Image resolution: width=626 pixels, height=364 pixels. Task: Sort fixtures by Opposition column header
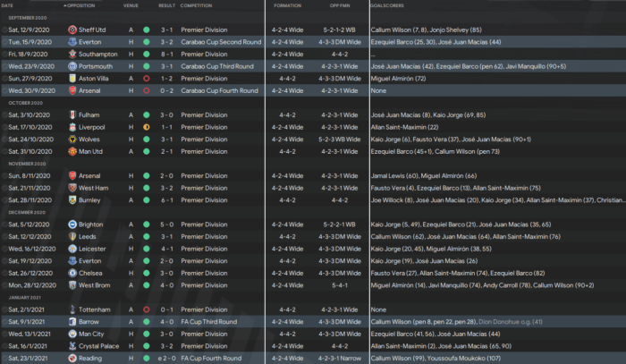click(x=81, y=5)
